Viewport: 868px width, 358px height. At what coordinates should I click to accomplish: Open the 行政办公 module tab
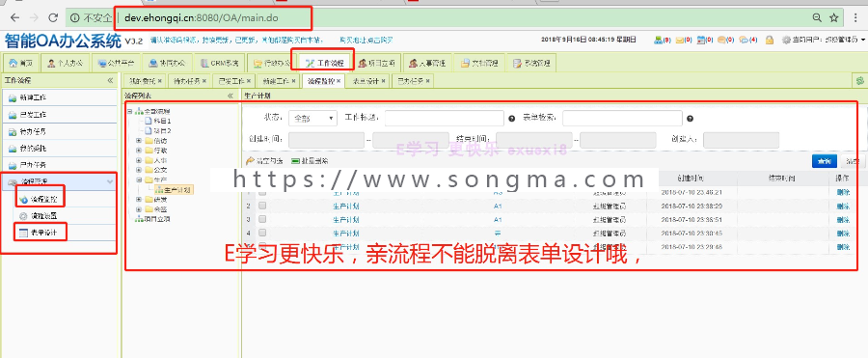click(x=270, y=63)
